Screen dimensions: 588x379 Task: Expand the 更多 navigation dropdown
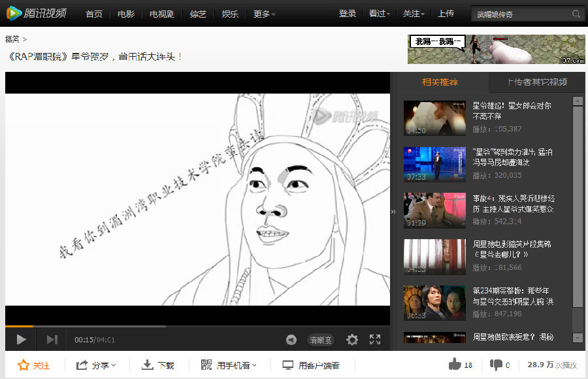[x=264, y=14]
